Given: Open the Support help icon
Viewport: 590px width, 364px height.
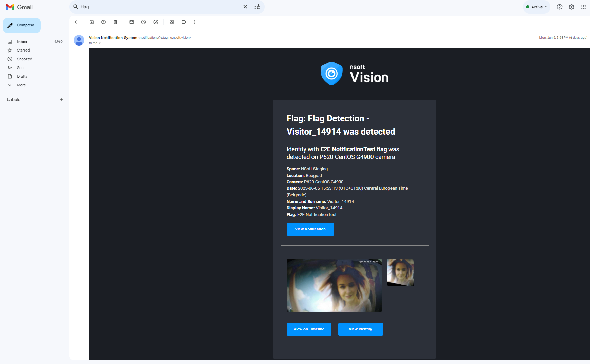Looking at the screenshot, I should pos(560,7).
